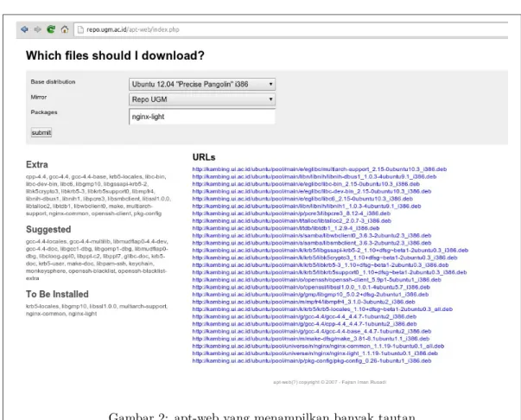Image resolution: width=521 pixels, height=420 pixels.
Task: Click the apt-web copyright 2007 footer text
Action: [x=329, y=382]
